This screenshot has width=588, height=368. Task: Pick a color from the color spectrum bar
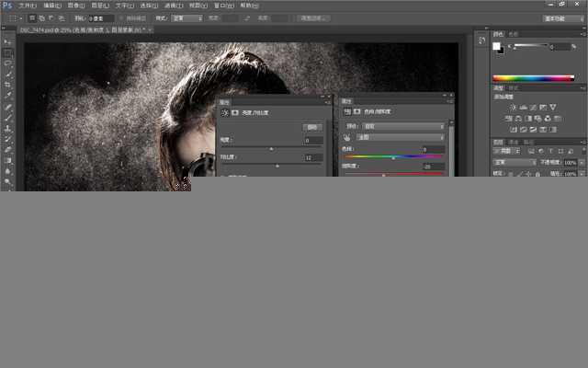click(533, 78)
